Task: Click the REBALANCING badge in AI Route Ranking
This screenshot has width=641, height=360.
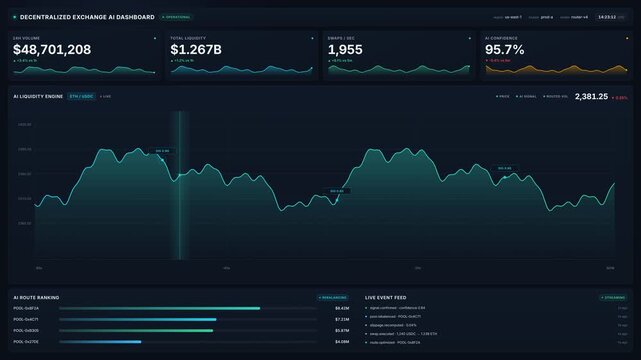Action: (x=333, y=297)
